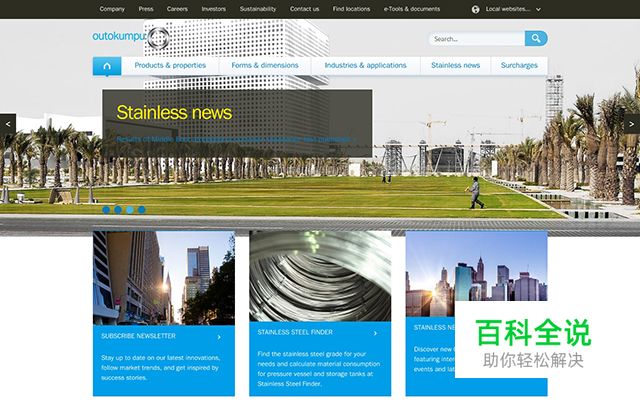Open the Subscribe Newsletter street image
The image size is (640, 403).
(x=164, y=278)
